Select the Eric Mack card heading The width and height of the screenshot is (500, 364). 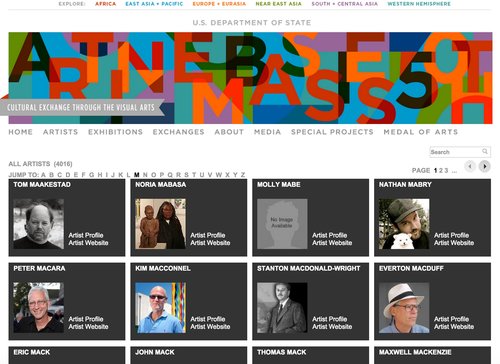coord(32,352)
